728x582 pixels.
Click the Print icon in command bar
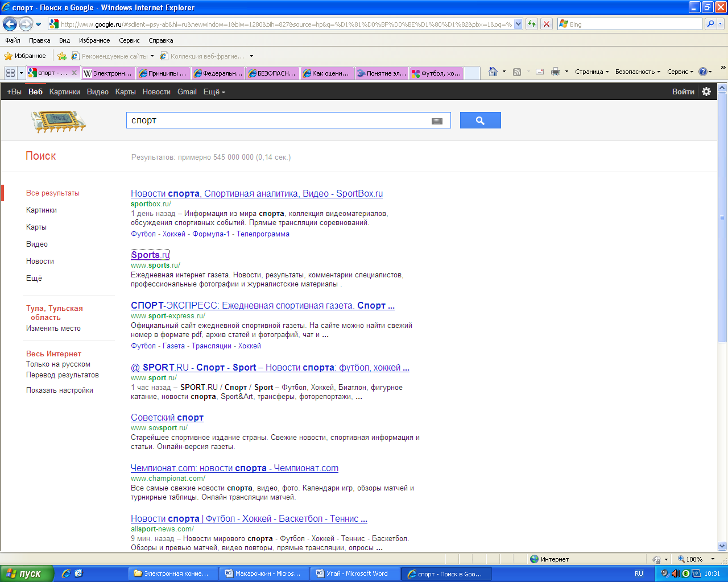pyautogui.click(x=556, y=72)
